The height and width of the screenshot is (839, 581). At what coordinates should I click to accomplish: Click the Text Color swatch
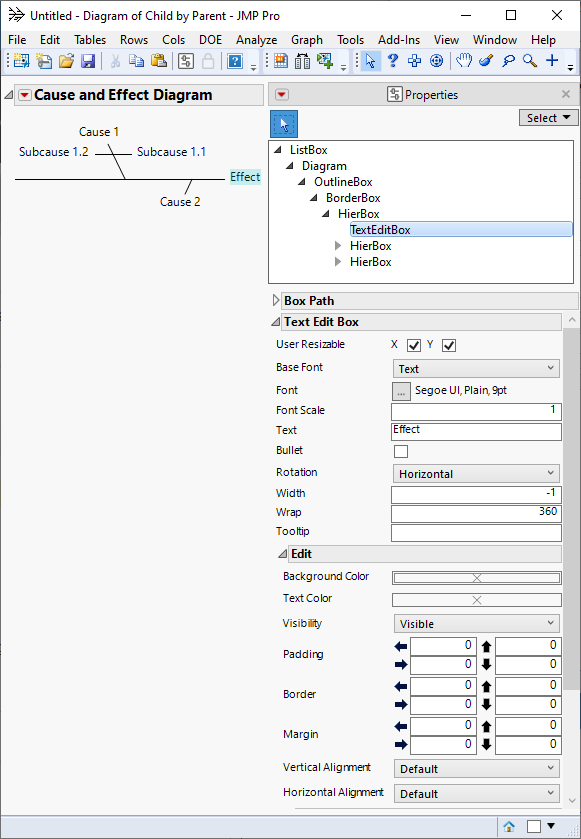[x=477, y=600]
